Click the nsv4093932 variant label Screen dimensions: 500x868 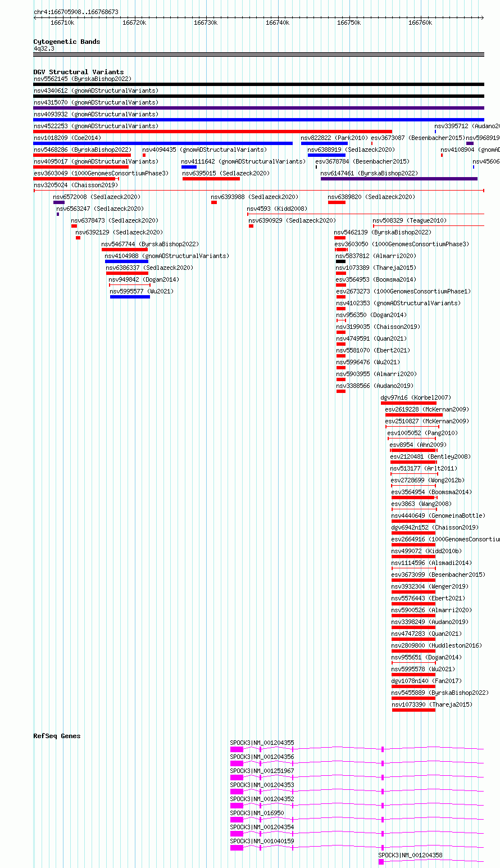pos(96,115)
